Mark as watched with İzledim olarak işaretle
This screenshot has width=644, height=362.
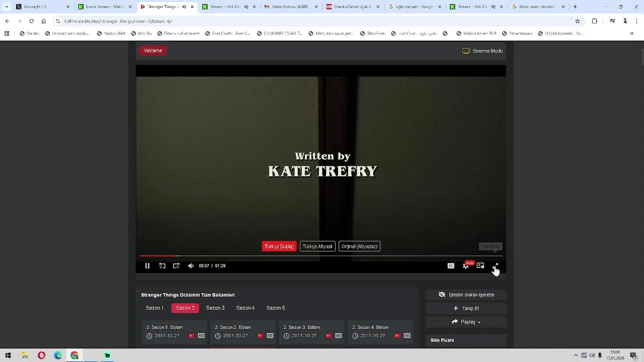coord(466,295)
